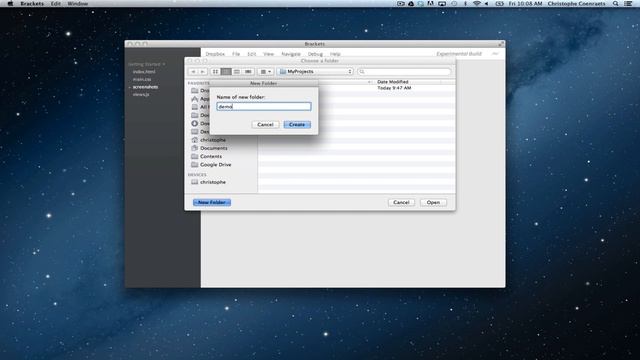The width and height of the screenshot is (640, 360).
Task: Click the Contents folder icon
Action: click(195, 156)
